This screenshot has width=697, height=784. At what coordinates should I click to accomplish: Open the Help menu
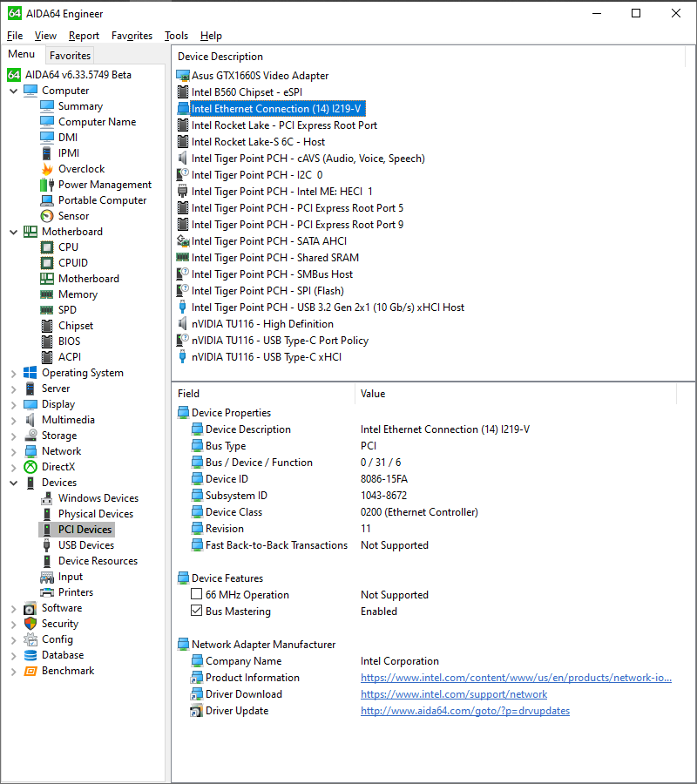[211, 36]
